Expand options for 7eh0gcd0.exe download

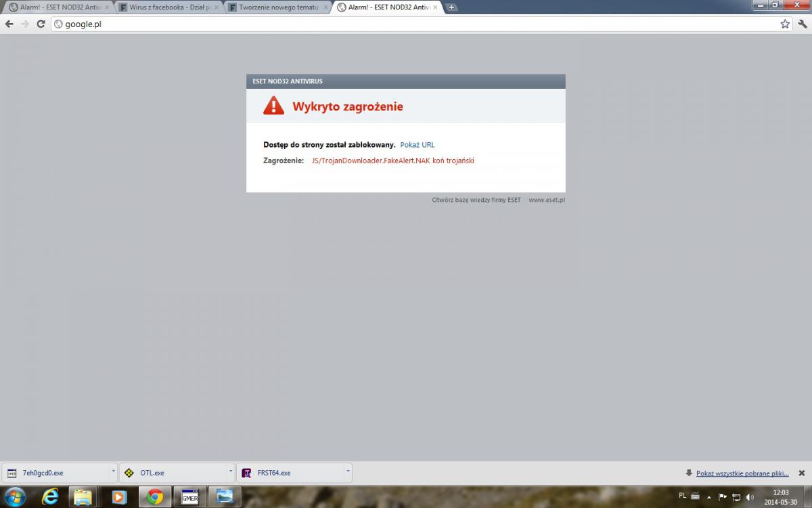click(113, 472)
